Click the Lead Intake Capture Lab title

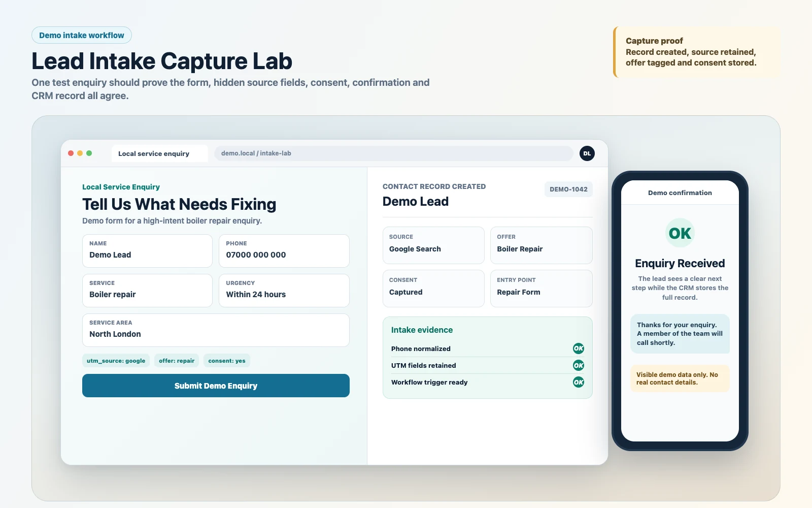(162, 61)
